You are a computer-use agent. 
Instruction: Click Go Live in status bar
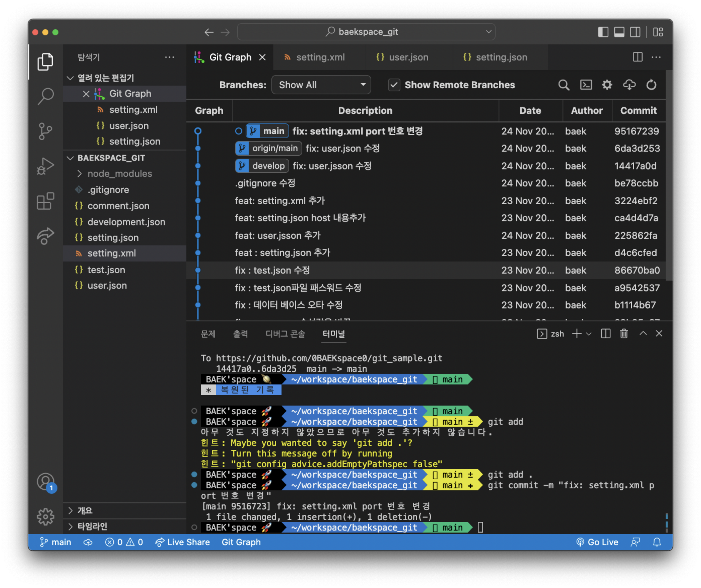pos(597,542)
